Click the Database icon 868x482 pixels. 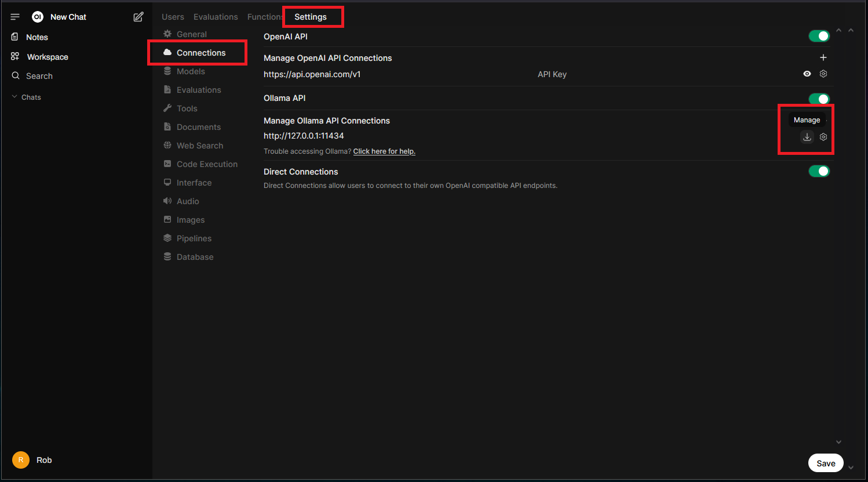(167, 256)
